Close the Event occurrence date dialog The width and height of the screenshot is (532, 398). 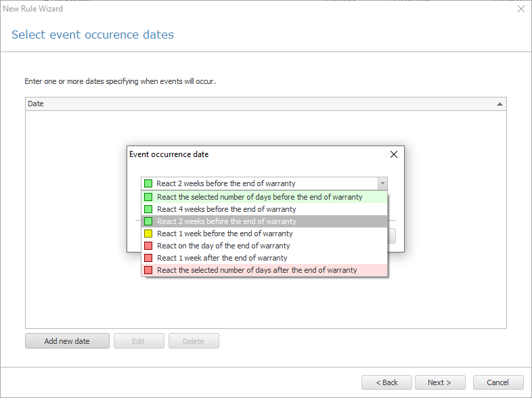(x=393, y=154)
